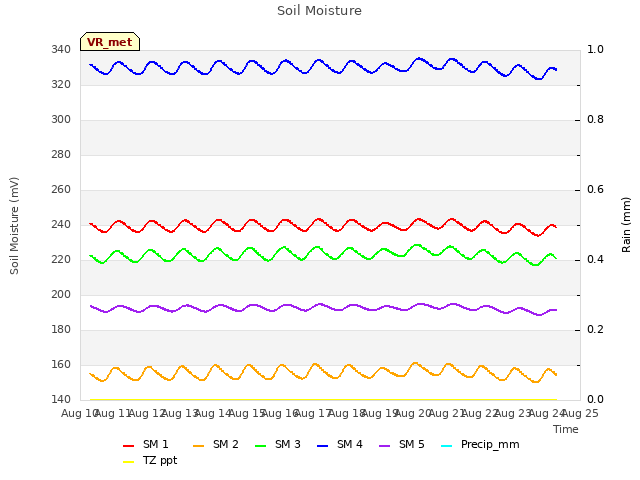The image size is (640, 480).
Task: Click the Rain (mm) axis label
Action: (626, 225)
